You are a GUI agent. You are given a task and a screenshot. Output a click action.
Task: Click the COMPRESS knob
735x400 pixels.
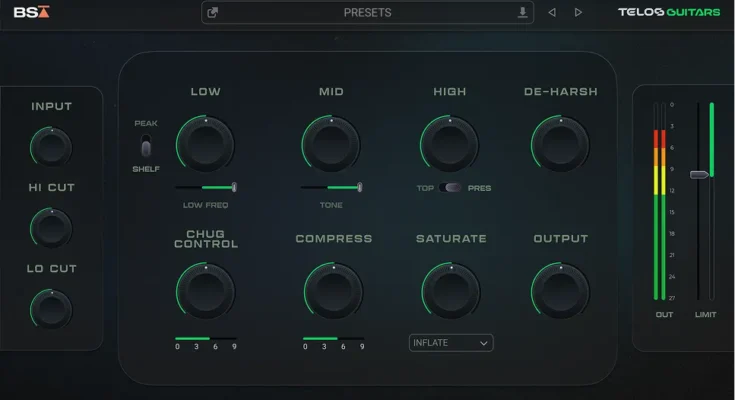coord(333,290)
